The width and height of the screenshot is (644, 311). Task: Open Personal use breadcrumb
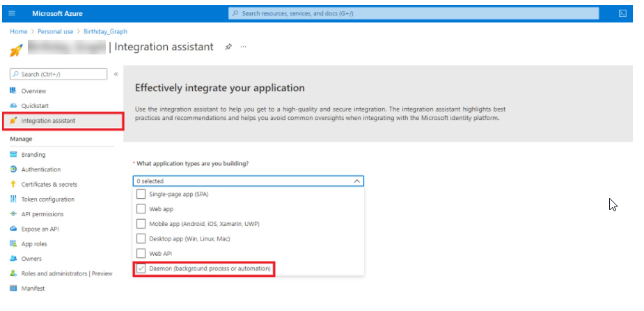point(56,31)
